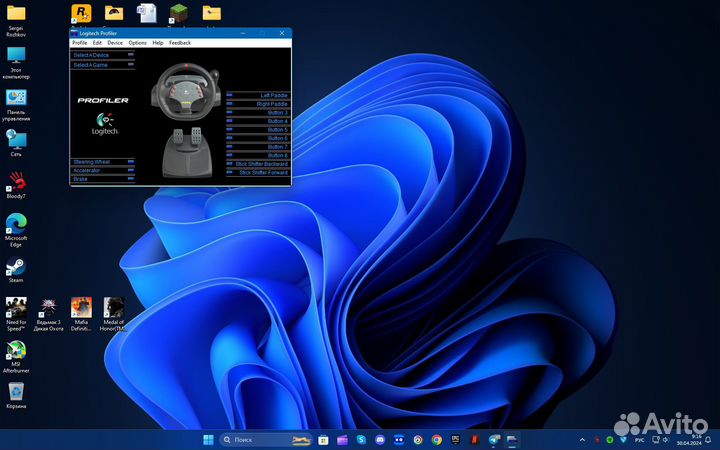Select the Recycle Bin (Корзина) icon
720x450 pixels.
pyautogui.click(x=16, y=392)
